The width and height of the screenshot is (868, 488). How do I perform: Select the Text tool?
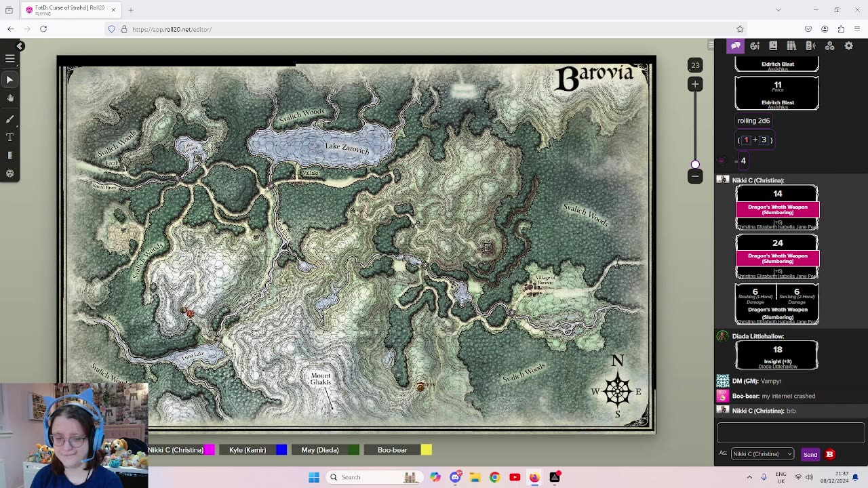[10, 137]
